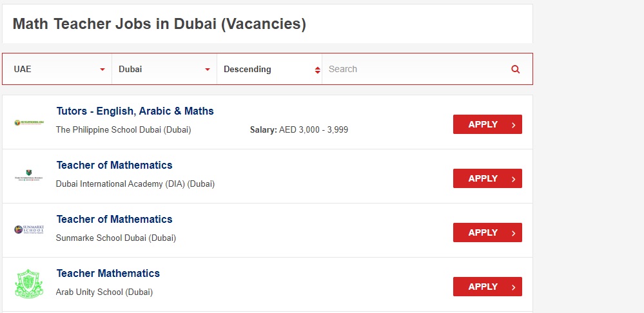Click chevron arrow on Arab Unity Apply button

tap(513, 287)
